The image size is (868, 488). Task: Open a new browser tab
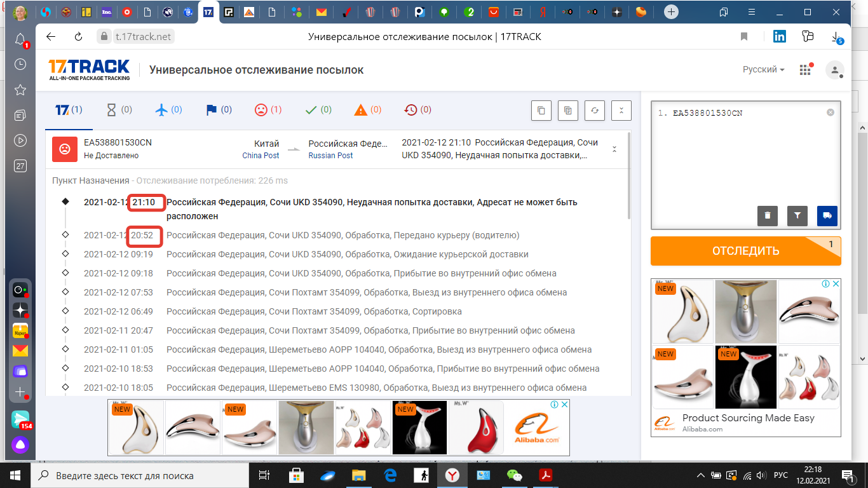point(671,12)
